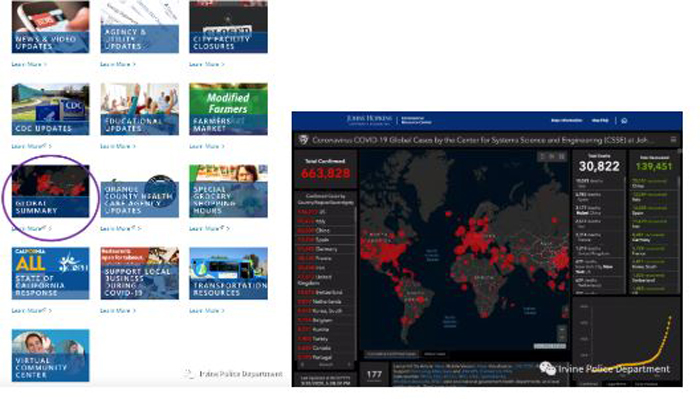Open Special Grocery Shopping Hours tile
Viewport: 700px width, 399px height.
coord(229,191)
